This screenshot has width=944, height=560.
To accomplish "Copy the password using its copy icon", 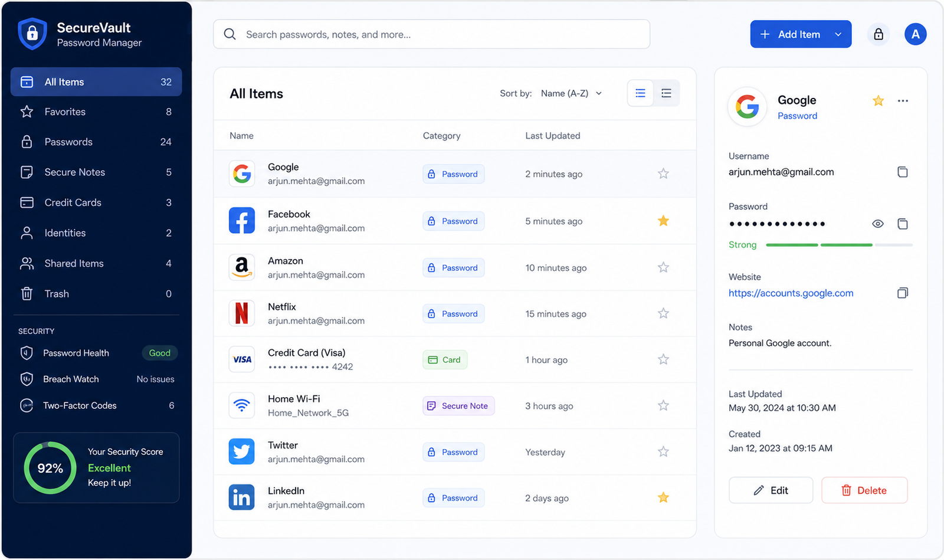I will 902,224.
